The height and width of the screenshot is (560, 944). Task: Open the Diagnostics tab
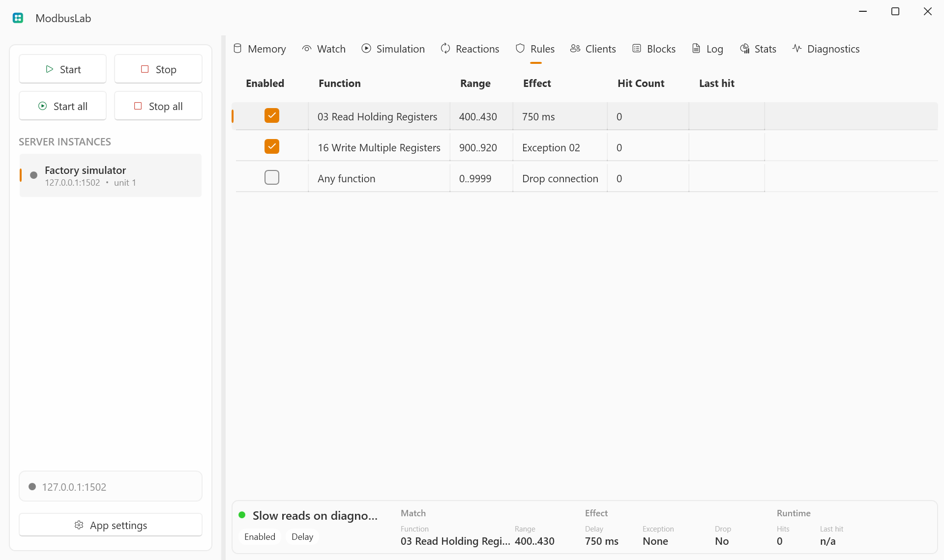(x=826, y=49)
